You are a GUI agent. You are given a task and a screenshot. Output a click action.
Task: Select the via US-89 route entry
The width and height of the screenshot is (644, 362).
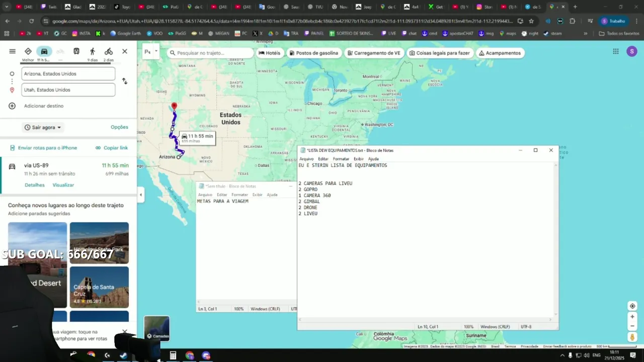[x=68, y=175]
